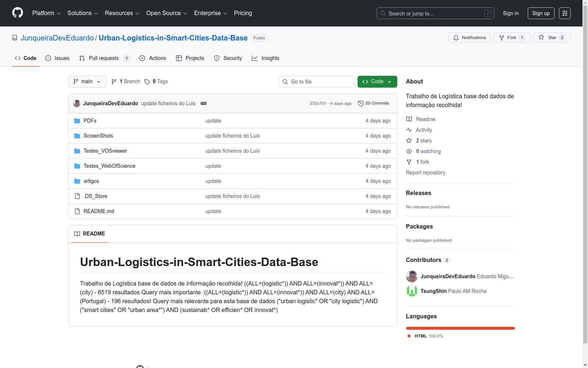Click the fork icon in About sidebar
Screen dimensions: 588x368
click(409, 162)
